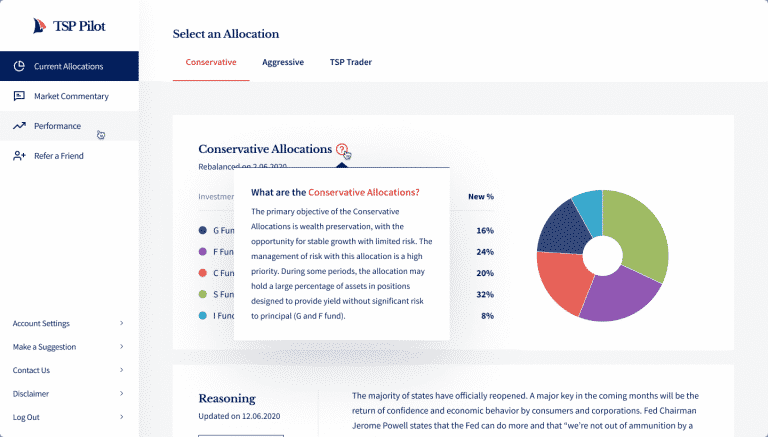This screenshot has width=768, height=437.
Task: Click the C Fund red legend dot
Action: (x=203, y=273)
